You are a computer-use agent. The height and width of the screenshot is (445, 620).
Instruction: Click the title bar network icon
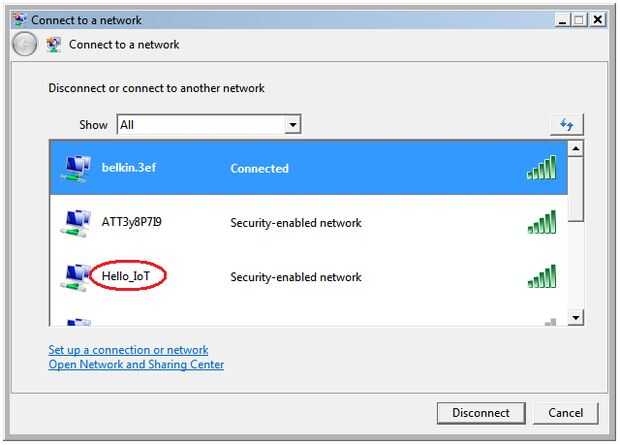[18, 19]
